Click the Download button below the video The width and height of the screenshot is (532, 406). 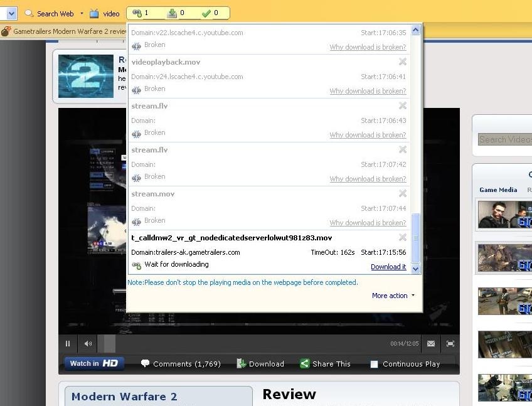[x=260, y=364]
